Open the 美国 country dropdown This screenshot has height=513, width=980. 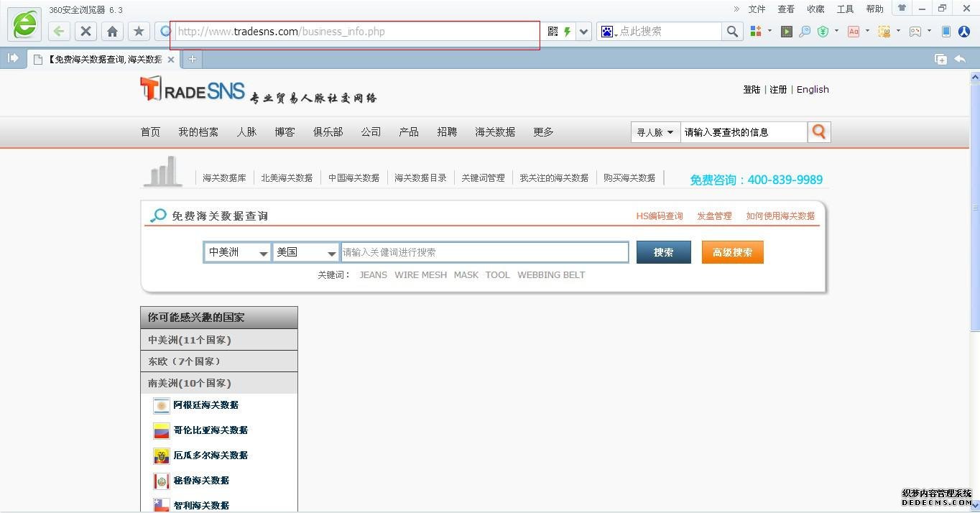coord(306,252)
